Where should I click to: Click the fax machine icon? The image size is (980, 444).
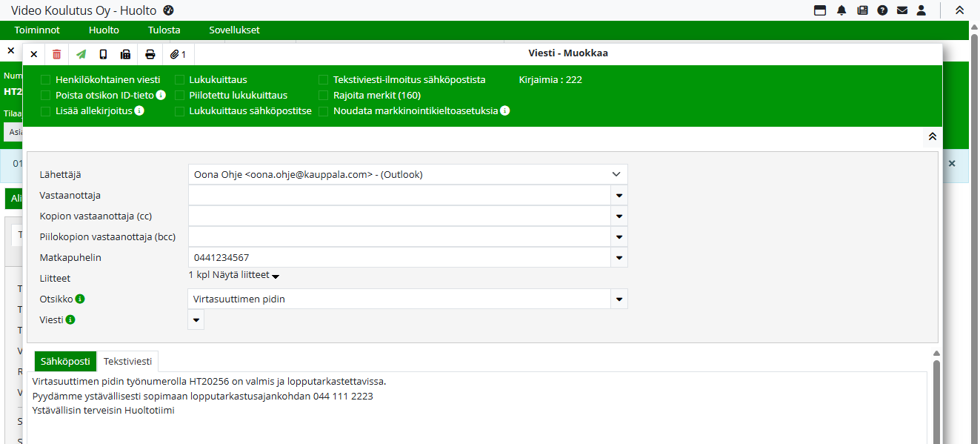[x=125, y=54]
